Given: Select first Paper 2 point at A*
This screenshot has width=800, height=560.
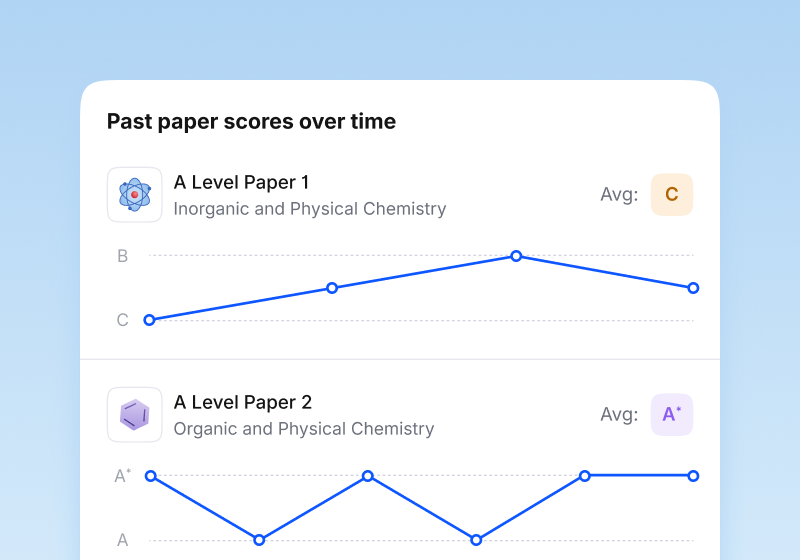Looking at the screenshot, I should pos(151,476).
